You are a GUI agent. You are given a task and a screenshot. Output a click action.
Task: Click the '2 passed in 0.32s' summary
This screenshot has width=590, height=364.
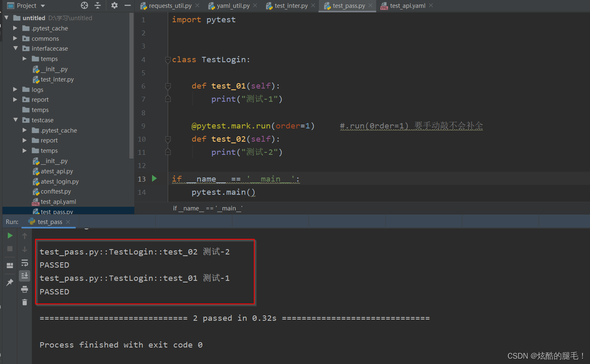coord(234,318)
